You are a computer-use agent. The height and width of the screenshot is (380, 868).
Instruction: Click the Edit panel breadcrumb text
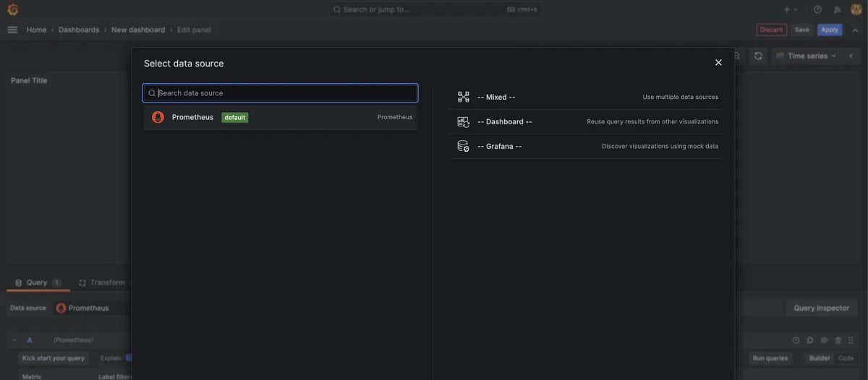(x=194, y=30)
